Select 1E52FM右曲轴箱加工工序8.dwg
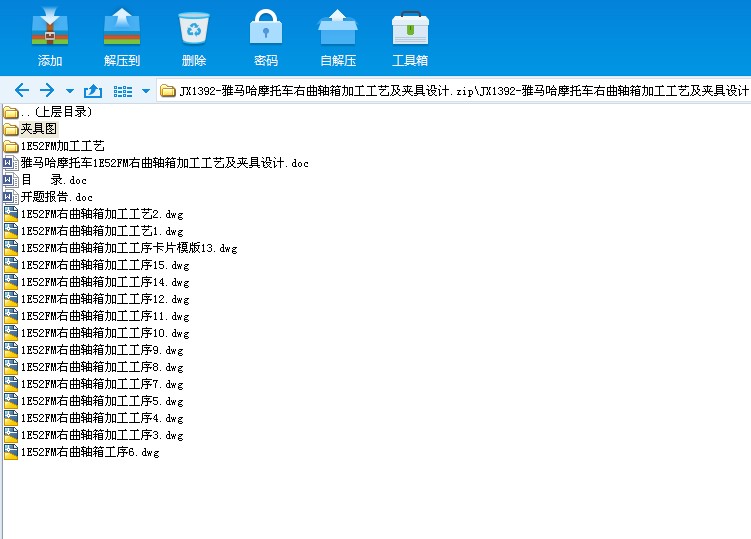 93,367
